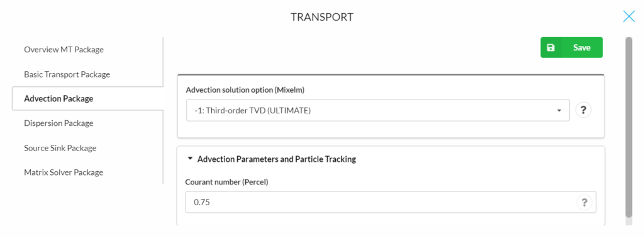The image size is (644, 238).
Task: Click Advection Parameters and Particle Tracking header text
Action: tap(277, 159)
